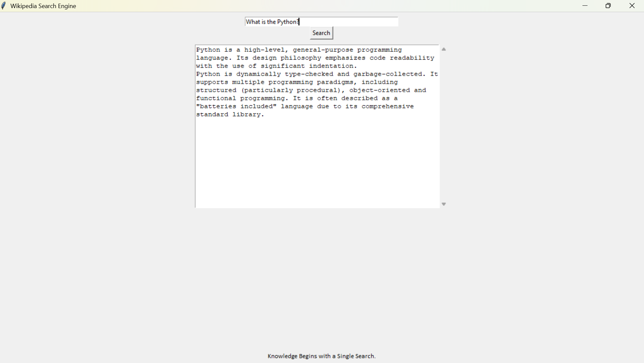
Task: Click "standard library." on the last result line
Action: (230, 114)
